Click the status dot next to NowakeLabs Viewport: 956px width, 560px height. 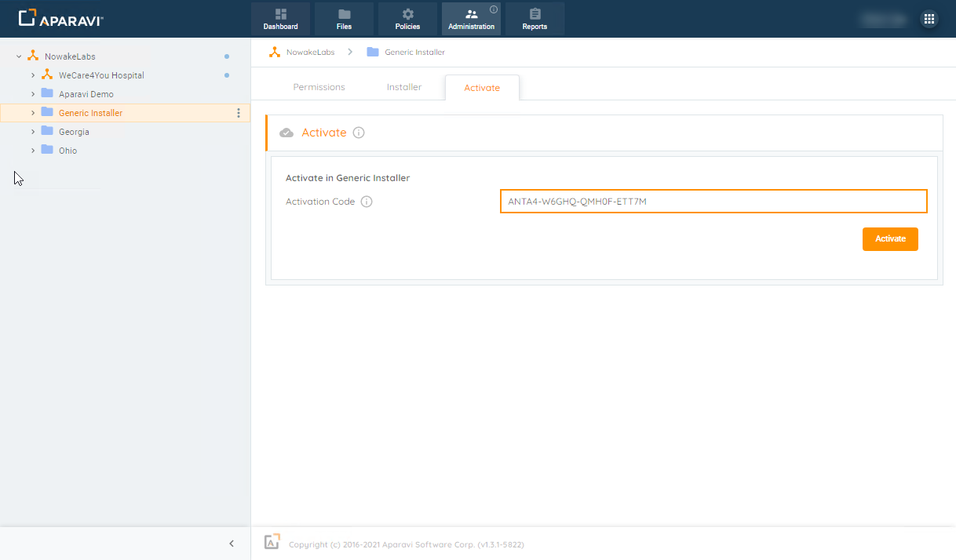226,56
